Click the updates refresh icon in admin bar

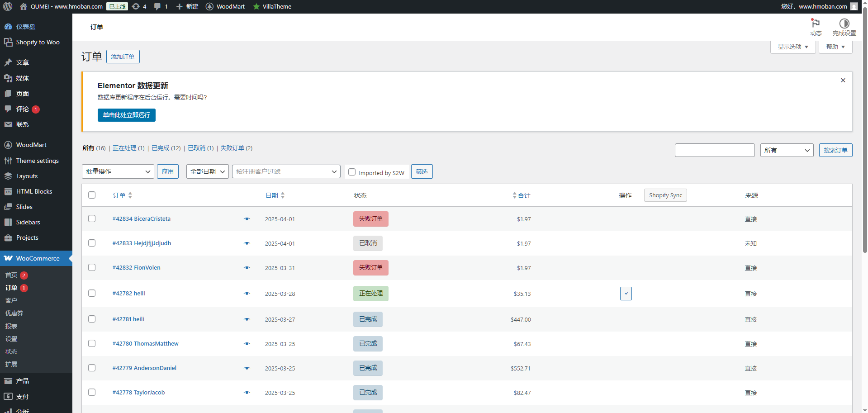click(136, 6)
